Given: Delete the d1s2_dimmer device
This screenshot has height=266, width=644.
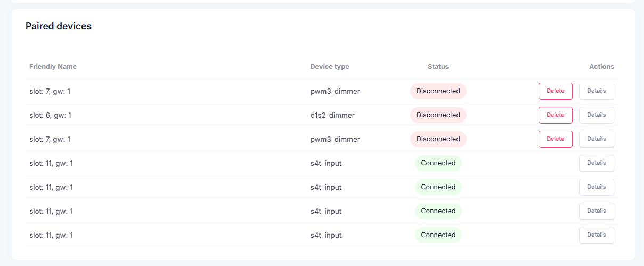Looking at the screenshot, I should pos(555,115).
